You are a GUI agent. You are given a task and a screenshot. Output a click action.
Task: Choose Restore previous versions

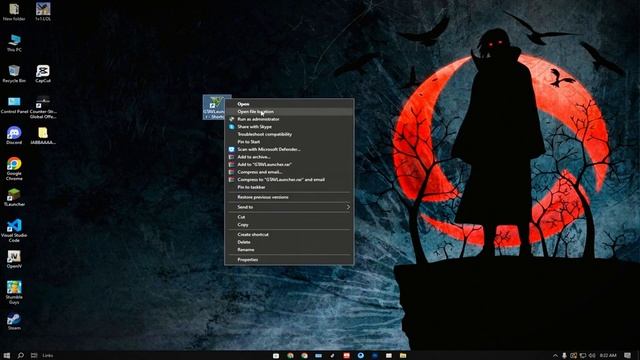[289, 197]
